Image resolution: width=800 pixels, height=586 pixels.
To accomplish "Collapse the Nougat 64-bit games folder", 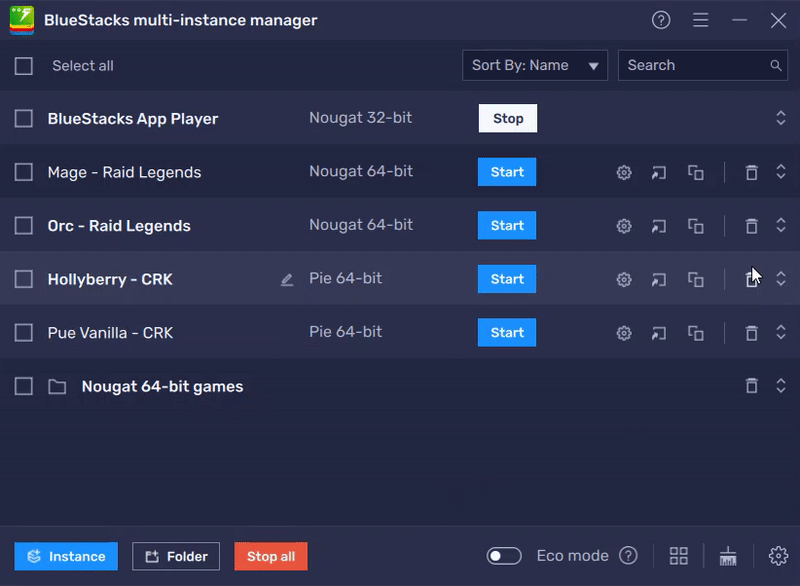I will click(x=781, y=385).
